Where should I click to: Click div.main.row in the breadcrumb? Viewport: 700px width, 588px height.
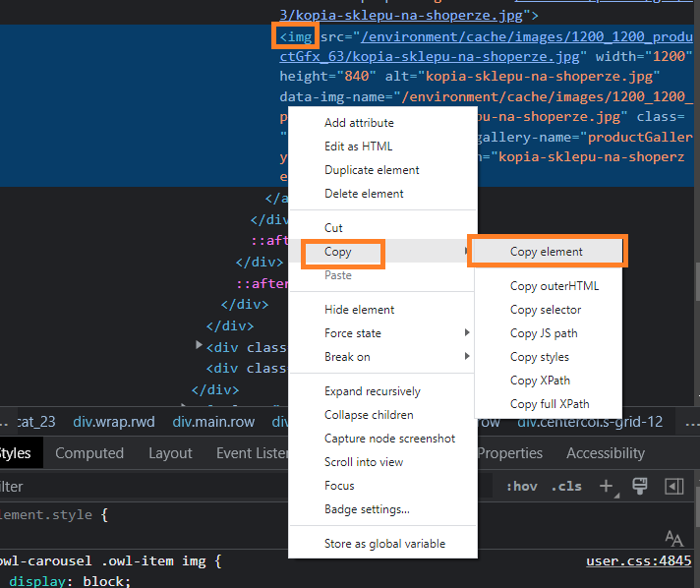pyautogui.click(x=213, y=422)
